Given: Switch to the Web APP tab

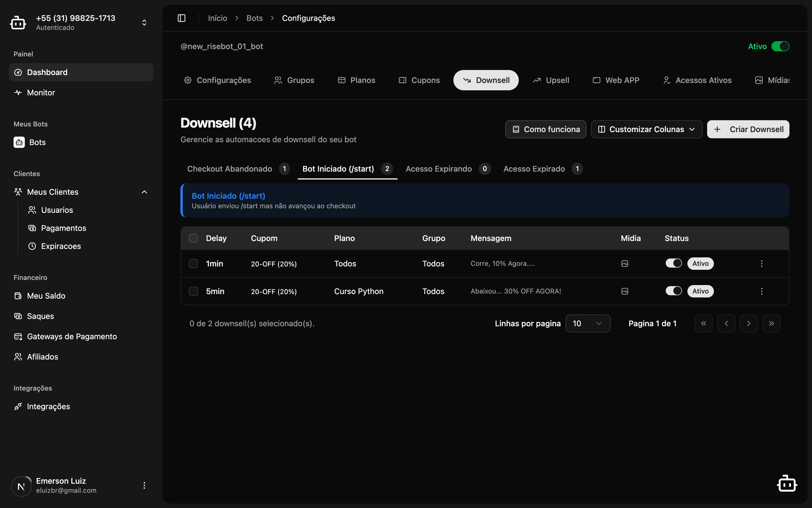Looking at the screenshot, I should (x=616, y=80).
